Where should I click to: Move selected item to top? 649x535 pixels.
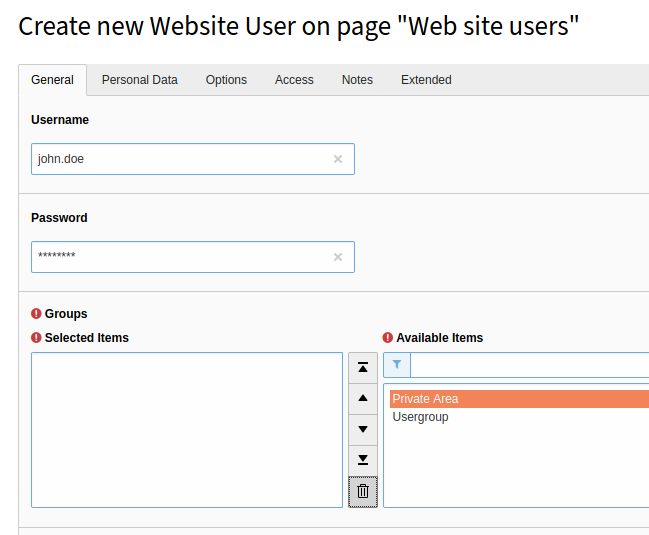(363, 368)
